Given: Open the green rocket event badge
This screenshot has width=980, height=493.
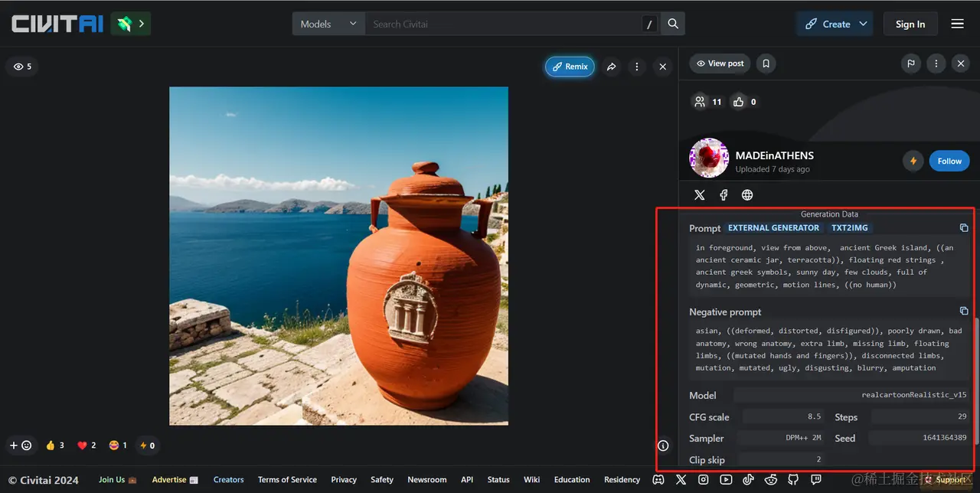Looking at the screenshot, I should click(131, 24).
